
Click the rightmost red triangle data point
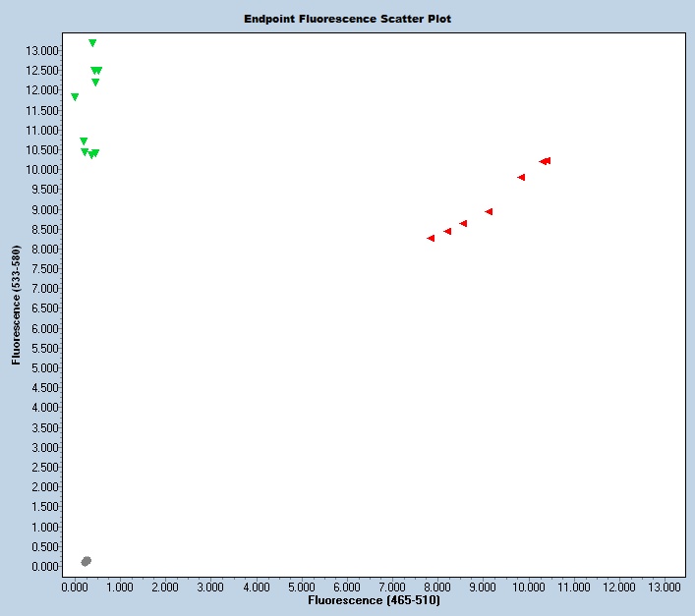click(x=547, y=160)
